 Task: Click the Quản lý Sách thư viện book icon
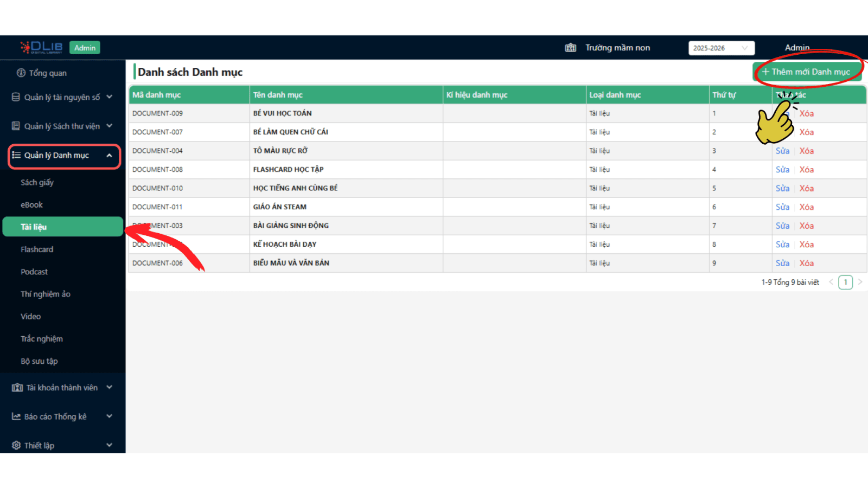(16, 126)
